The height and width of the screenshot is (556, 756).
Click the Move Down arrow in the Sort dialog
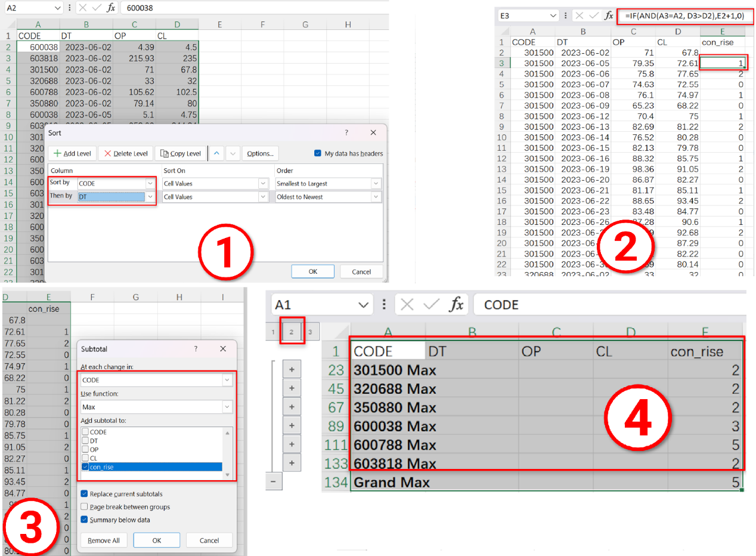tap(233, 153)
